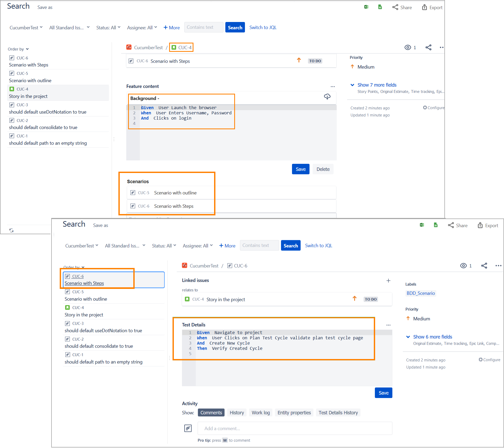Viewport: 504px width, 448px height.
Task: Click CucumberTest breadcrumb in bottom window
Action: (204, 266)
